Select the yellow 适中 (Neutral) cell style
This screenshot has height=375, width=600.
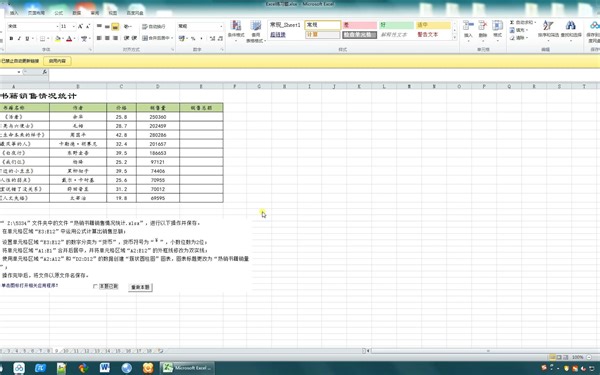[433, 25]
